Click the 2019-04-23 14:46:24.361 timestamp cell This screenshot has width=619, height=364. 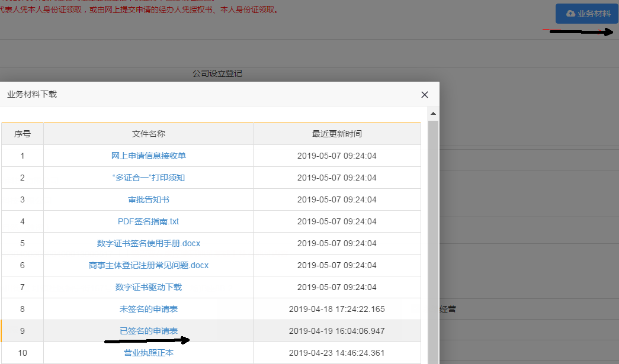tap(336, 353)
